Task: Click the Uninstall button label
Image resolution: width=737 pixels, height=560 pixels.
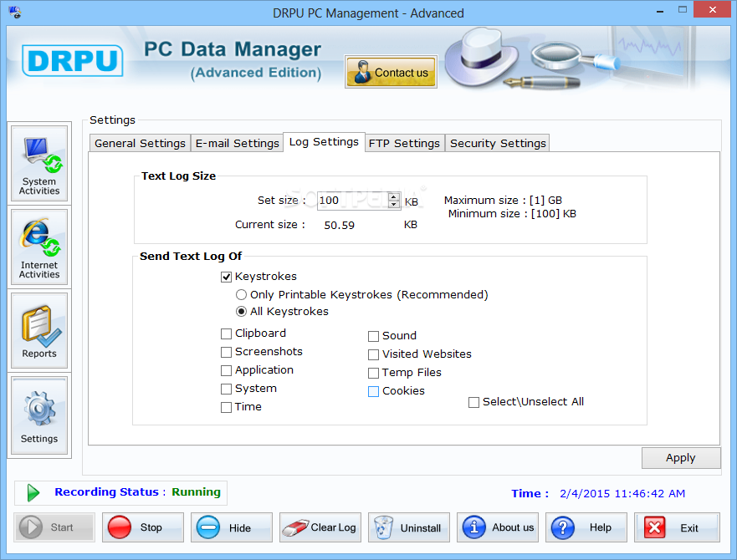Action: click(x=421, y=528)
